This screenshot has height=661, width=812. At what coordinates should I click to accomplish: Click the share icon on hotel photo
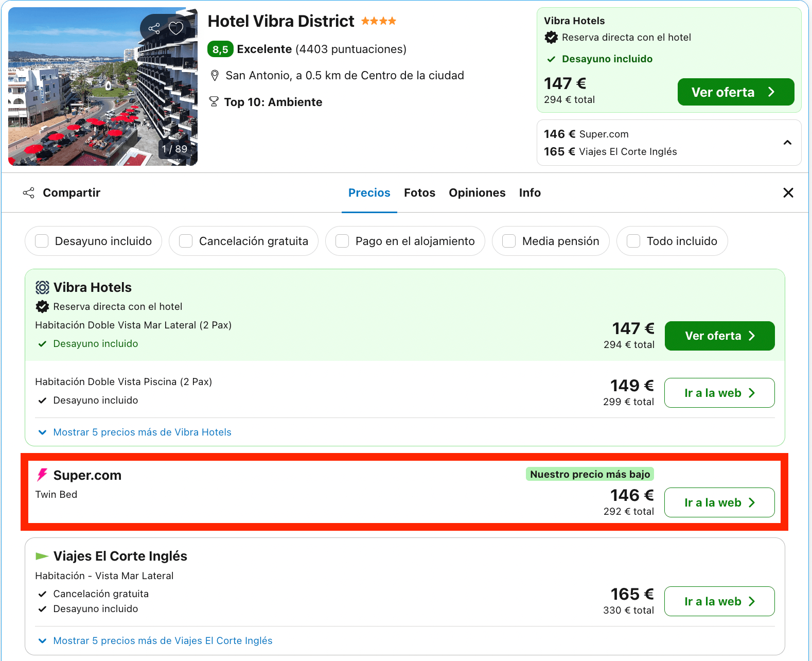tap(154, 28)
